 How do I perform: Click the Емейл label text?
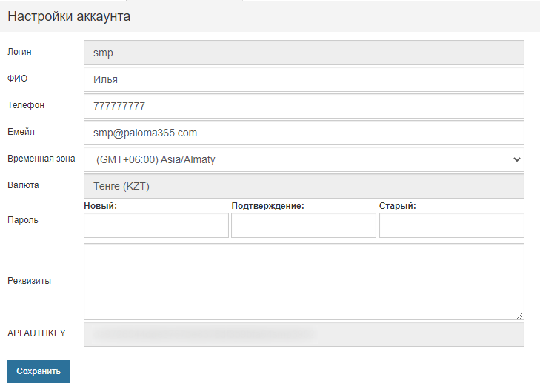[21, 132]
